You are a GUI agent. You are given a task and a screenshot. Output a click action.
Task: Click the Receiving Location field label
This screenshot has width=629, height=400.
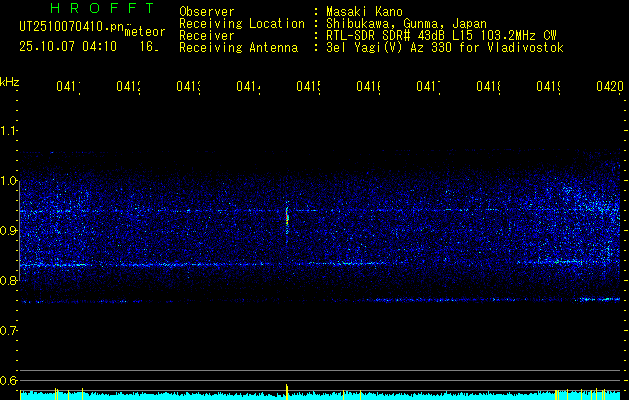pos(241,24)
